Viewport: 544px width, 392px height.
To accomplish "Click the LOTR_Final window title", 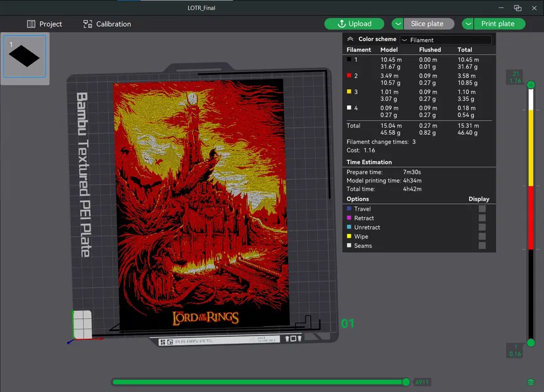I will (201, 8).
